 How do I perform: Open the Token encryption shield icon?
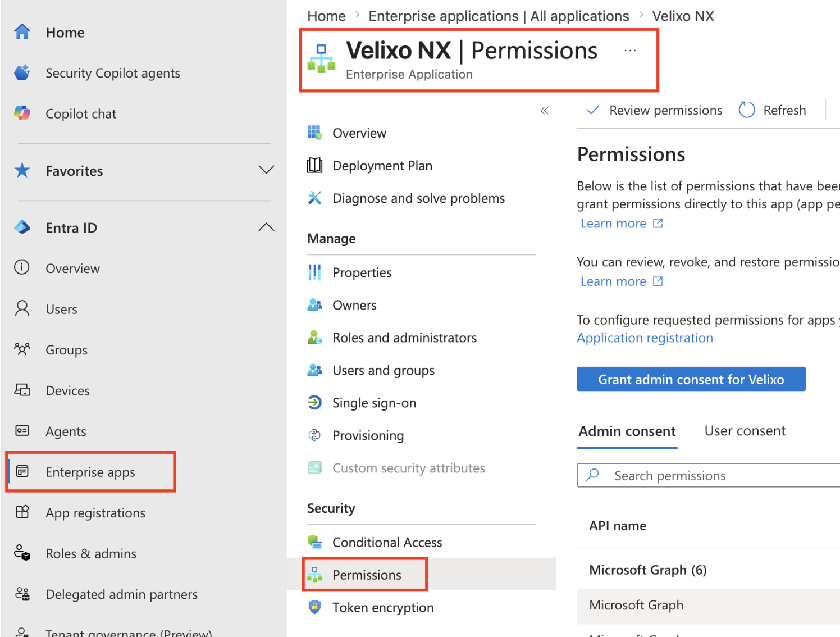pyautogui.click(x=314, y=607)
